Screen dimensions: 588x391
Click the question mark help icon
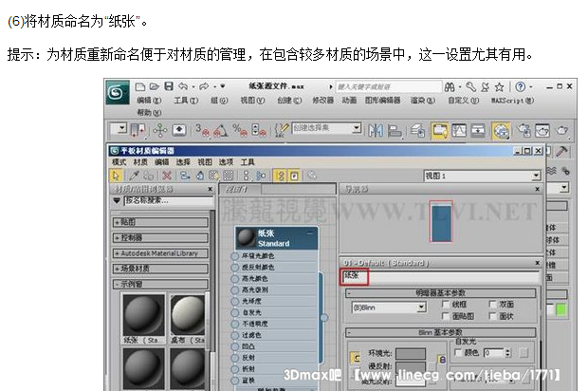(x=520, y=87)
